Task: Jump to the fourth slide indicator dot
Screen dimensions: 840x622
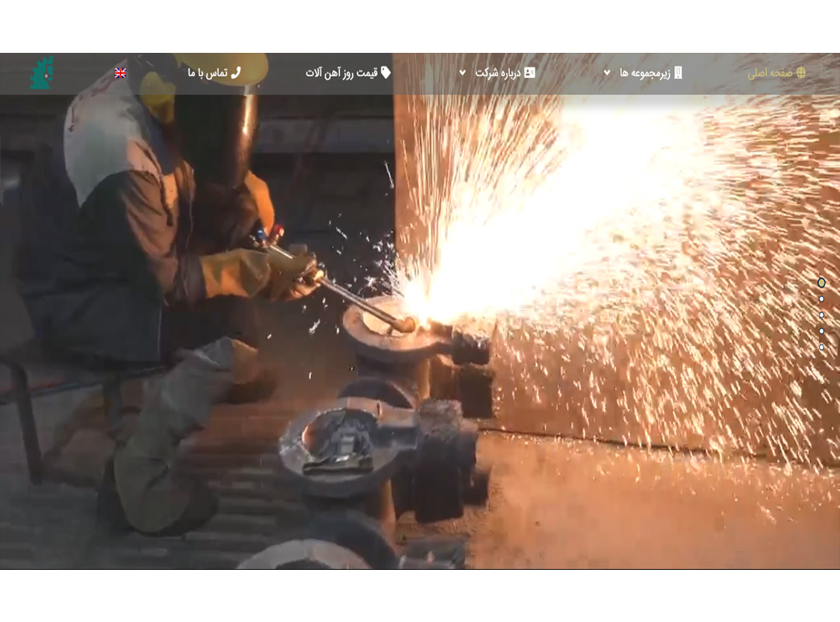Action: click(821, 330)
